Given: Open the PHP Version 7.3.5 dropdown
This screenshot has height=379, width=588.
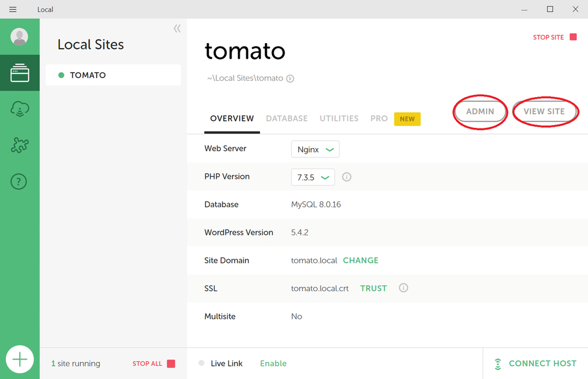Looking at the screenshot, I should click(x=313, y=177).
